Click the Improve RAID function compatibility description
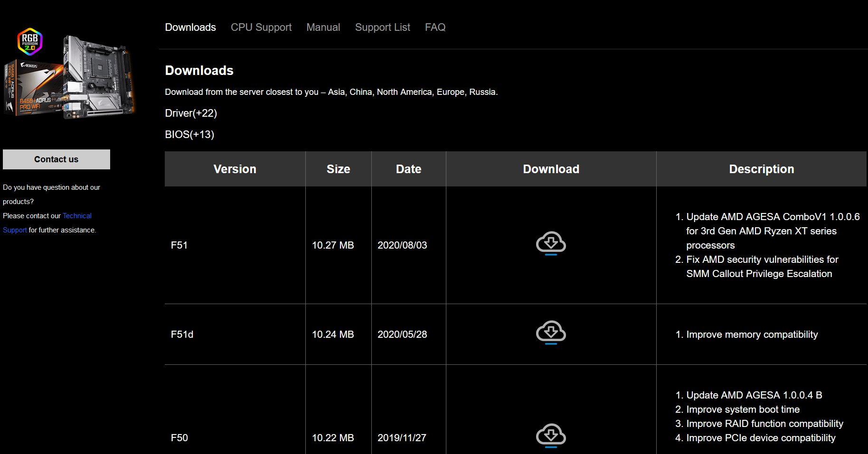The width and height of the screenshot is (868, 454). (765, 424)
